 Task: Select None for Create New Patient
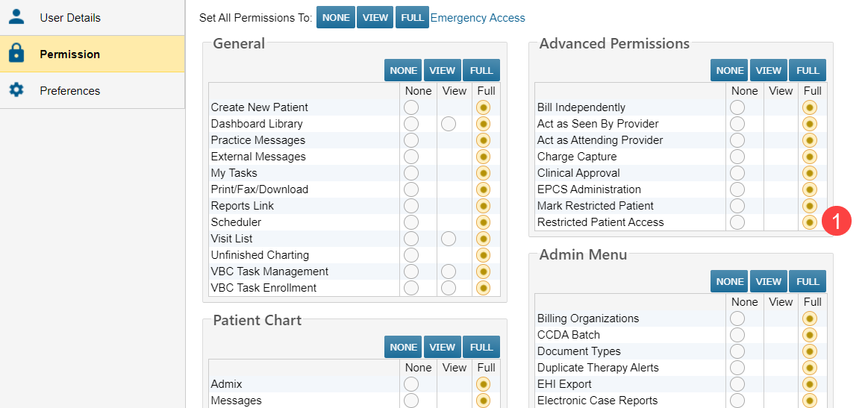411,107
